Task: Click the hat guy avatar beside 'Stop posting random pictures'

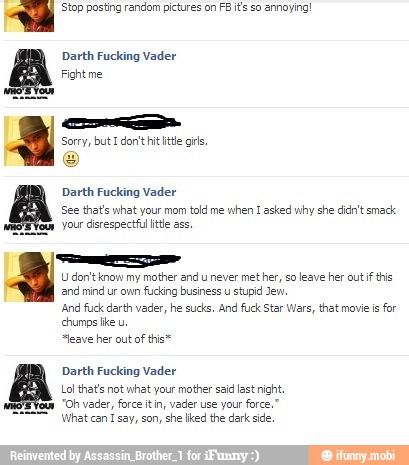Action: [29, 16]
